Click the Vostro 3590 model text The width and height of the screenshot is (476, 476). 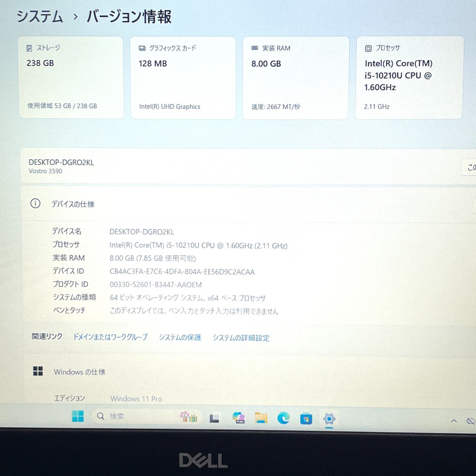[46, 171]
